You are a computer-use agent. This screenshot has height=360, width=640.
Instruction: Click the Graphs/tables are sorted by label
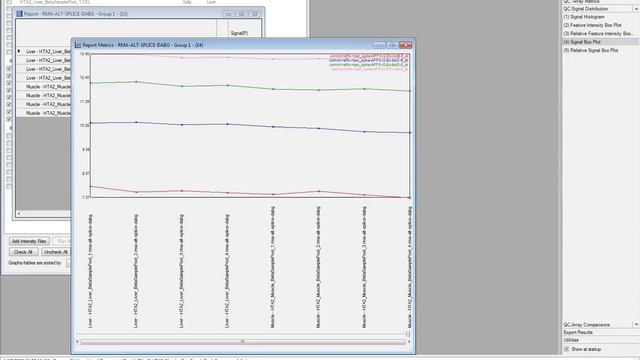[35, 263]
